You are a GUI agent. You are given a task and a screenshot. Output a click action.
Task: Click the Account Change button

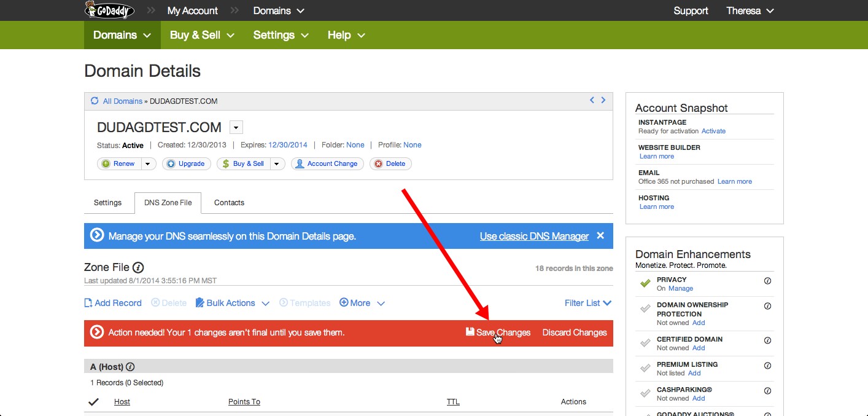(x=327, y=164)
